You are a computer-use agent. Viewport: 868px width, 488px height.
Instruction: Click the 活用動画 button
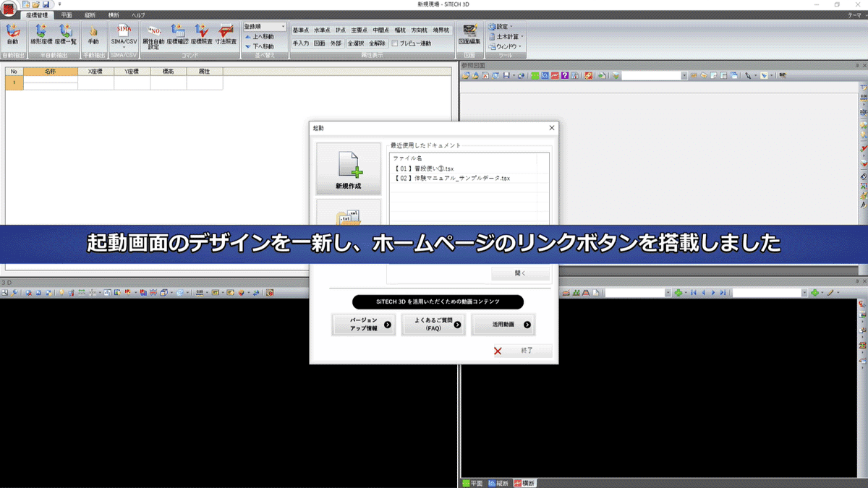pyautogui.click(x=503, y=325)
